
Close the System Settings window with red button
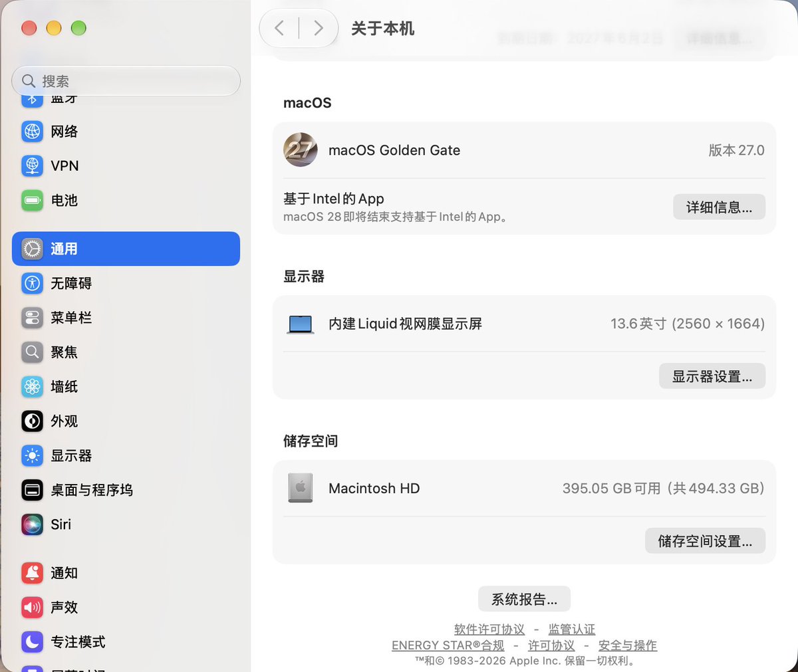[29, 28]
